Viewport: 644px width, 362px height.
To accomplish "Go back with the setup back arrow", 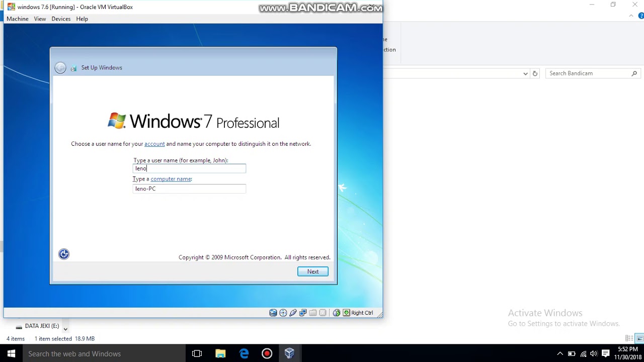I will click(x=60, y=68).
